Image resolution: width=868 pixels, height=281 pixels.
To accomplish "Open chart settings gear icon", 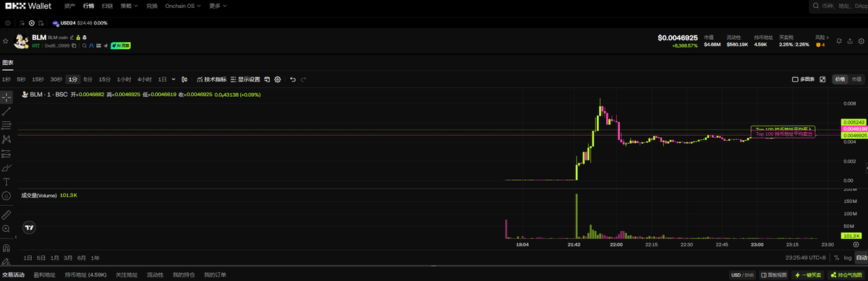I will pyautogui.click(x=277, y=79).
